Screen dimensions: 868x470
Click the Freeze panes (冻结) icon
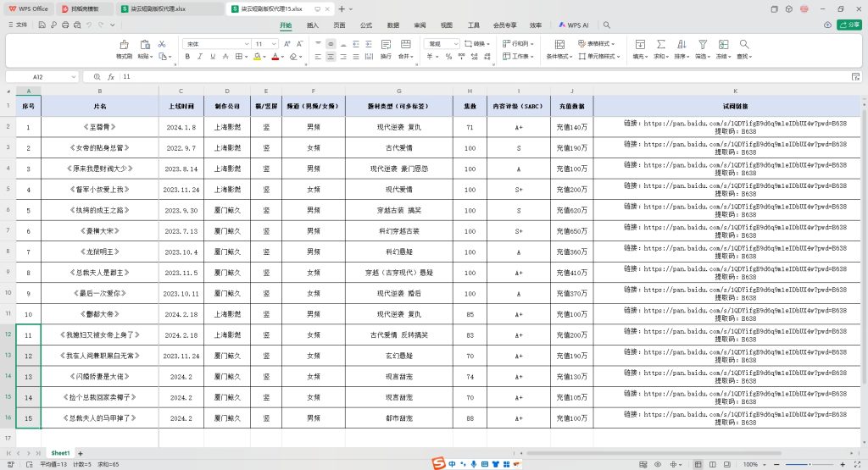coord(724,45)
